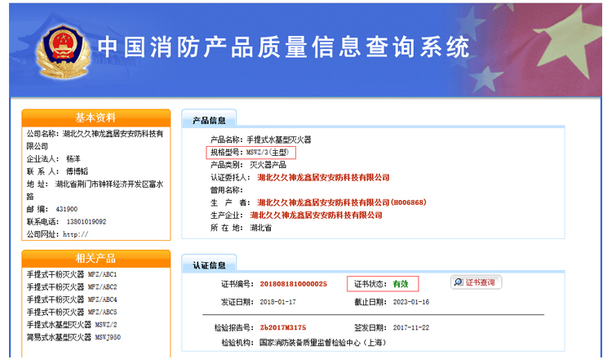612x364 pixels.
Task: Open related product 手提式干粉灭火器 MFZ/ABC5
Action: click(x=72, y=312)
